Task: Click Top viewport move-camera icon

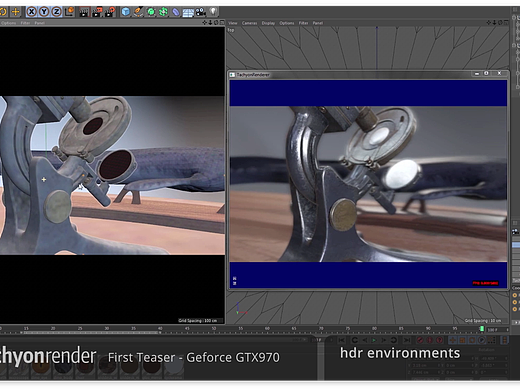Action: (489, 23)
